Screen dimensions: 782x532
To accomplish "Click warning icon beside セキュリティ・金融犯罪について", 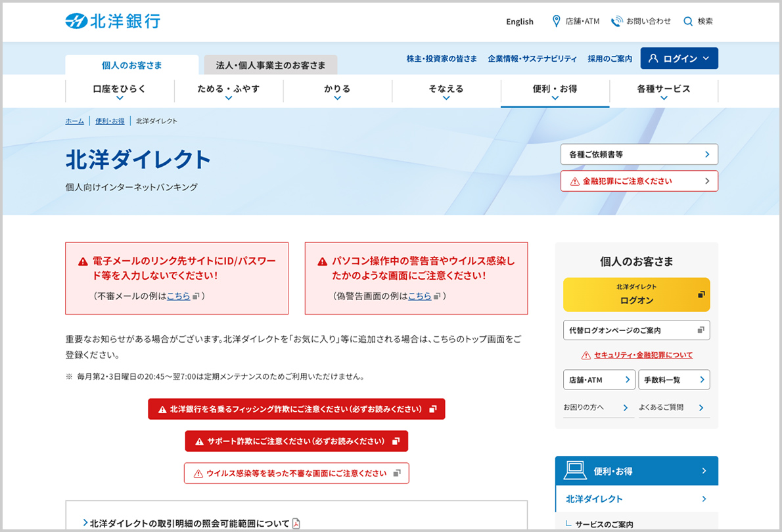I will coord(586,355).
